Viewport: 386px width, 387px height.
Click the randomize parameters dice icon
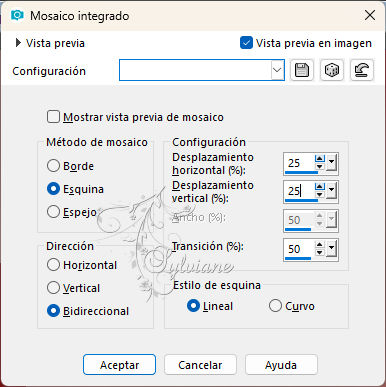coord(332,70)
